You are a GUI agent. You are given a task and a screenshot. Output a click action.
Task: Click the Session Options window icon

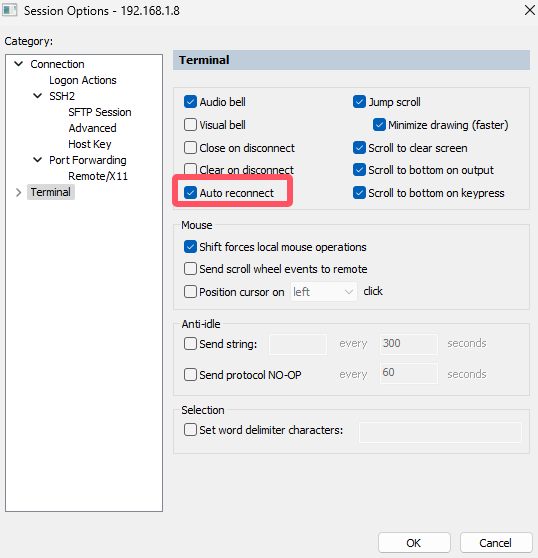[x=10, y=10]
